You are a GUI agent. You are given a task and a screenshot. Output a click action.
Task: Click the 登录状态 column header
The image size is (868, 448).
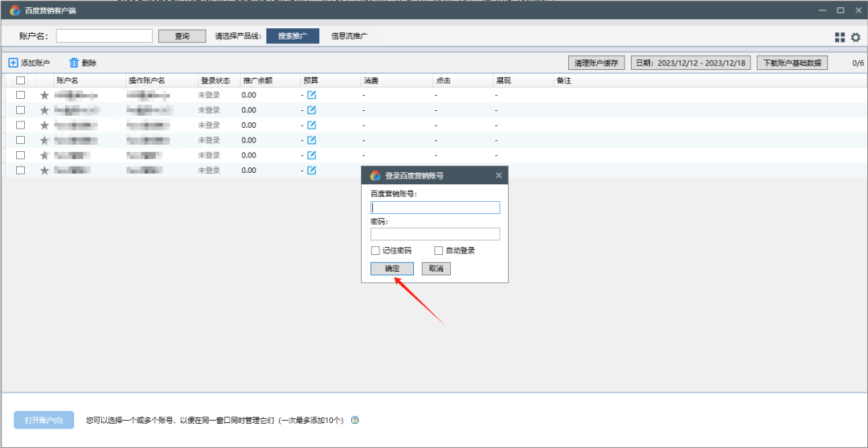pos(219,80)
